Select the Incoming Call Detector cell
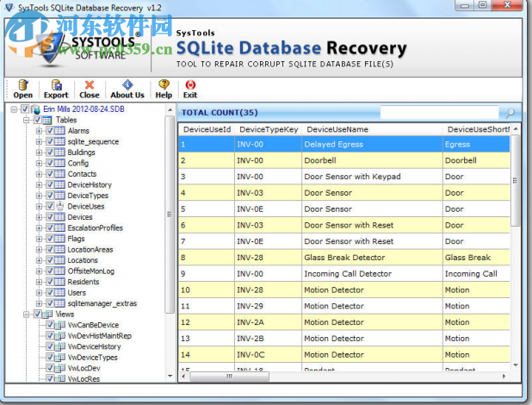Viewport: 532px width, 405px height. 372,274
